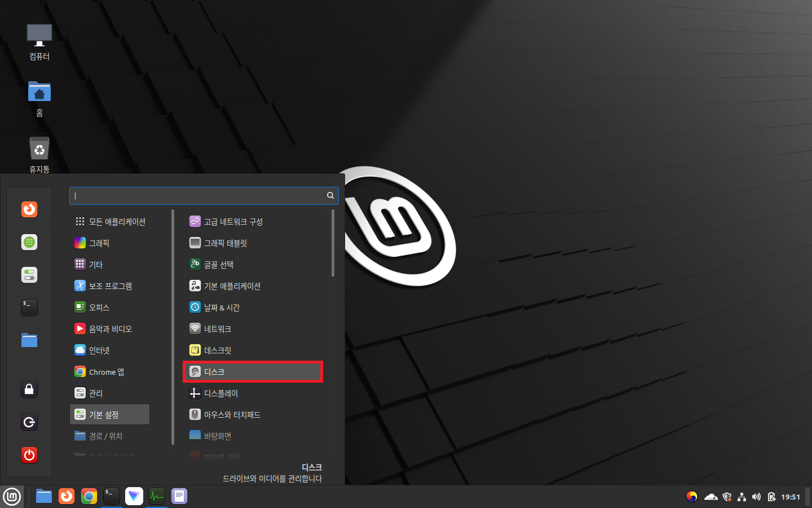
Task: Click the search magnifier icon in menu
Action: coord(330,195)
